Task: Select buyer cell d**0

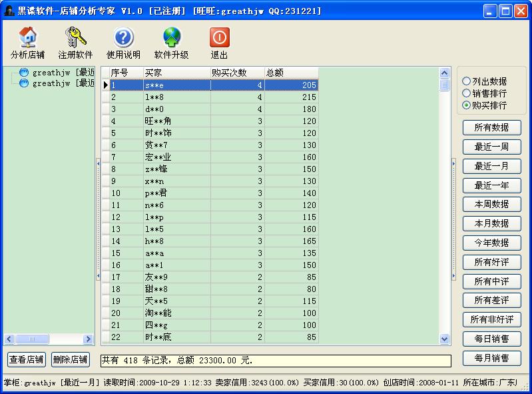Action: pyautogui.click(x=176, y=109)
